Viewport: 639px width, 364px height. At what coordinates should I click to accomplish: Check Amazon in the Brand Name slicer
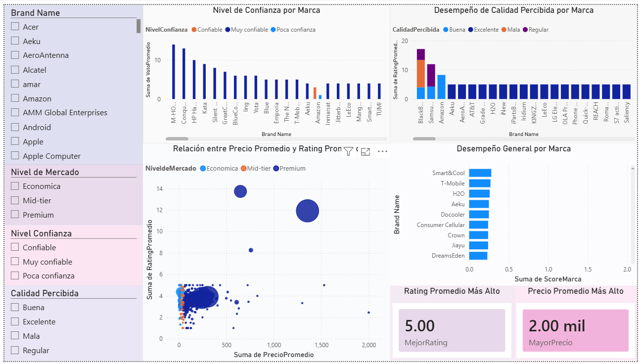point(15,98)
